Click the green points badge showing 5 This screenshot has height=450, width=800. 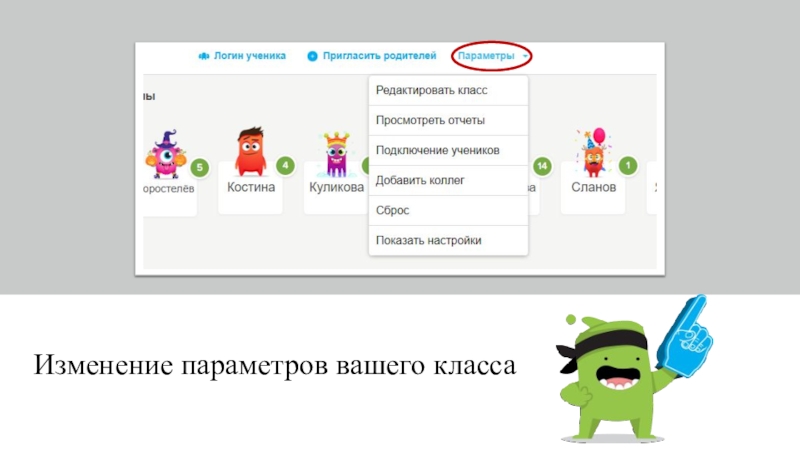199,167
